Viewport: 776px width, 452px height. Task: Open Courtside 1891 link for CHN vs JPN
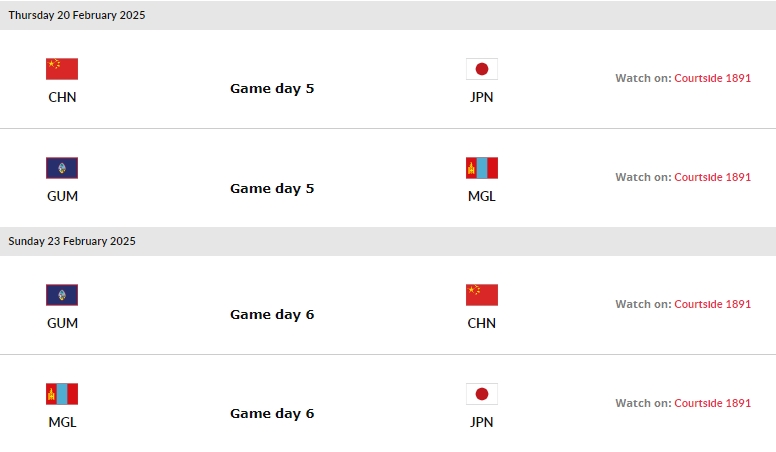pyautogui.click(x=712, y=78)
